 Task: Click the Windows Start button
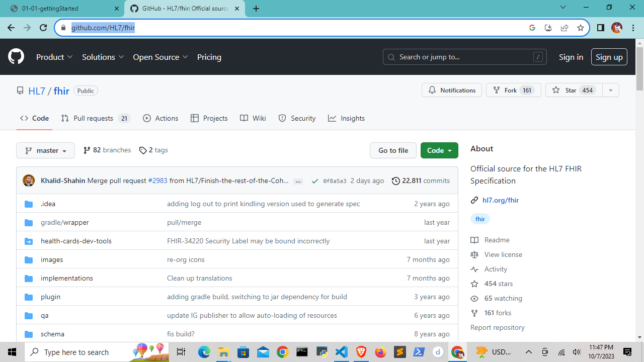point(12,352)
